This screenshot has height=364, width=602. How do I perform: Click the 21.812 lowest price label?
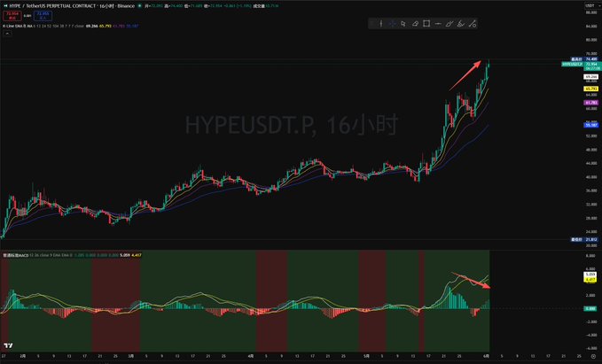[x=584, y=239]
